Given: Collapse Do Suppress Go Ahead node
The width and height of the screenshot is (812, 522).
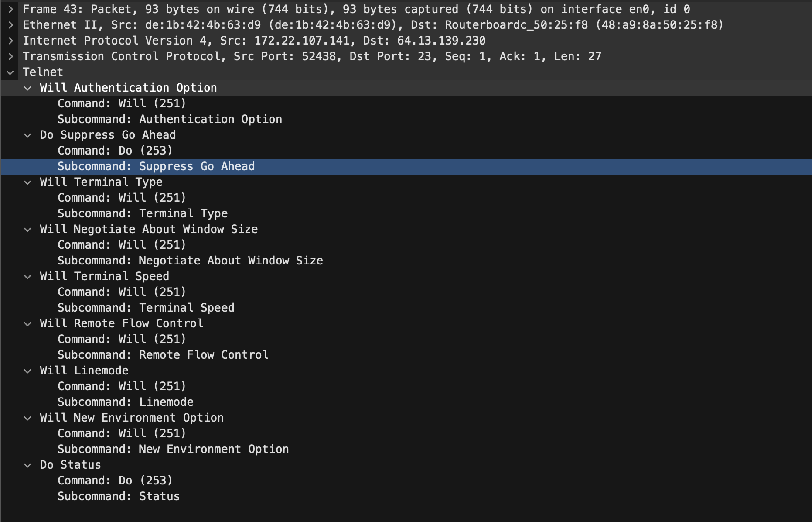Looking at the screenshot, I should coord(27,135).
